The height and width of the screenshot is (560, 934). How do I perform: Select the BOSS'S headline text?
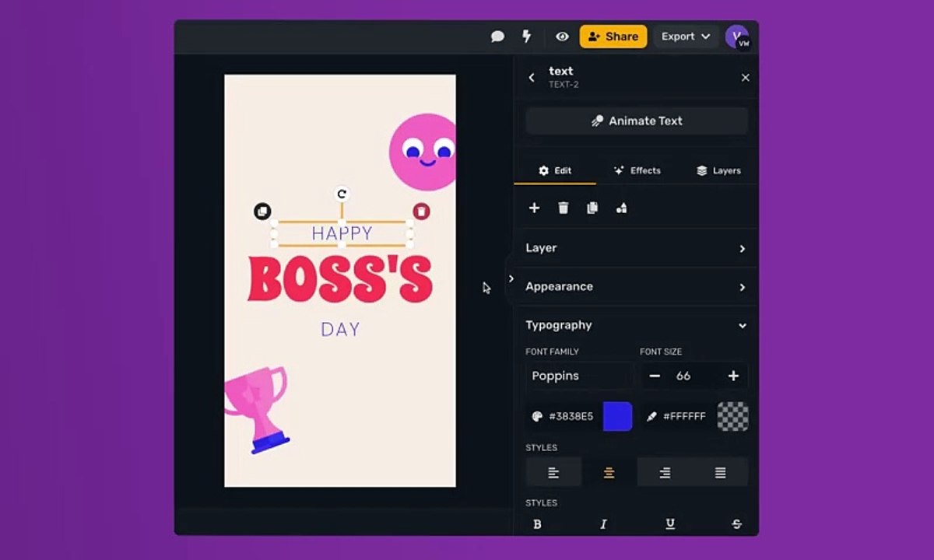click(x=340, y=278)
